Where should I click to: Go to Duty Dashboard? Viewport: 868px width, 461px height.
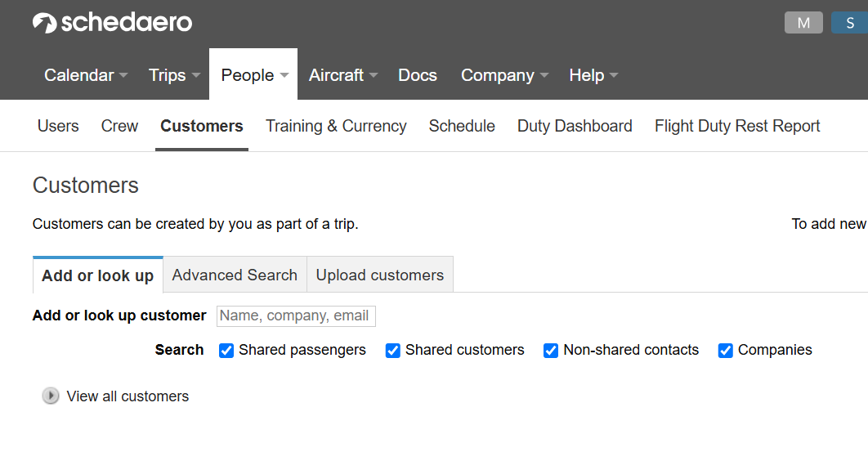(575, 126)
